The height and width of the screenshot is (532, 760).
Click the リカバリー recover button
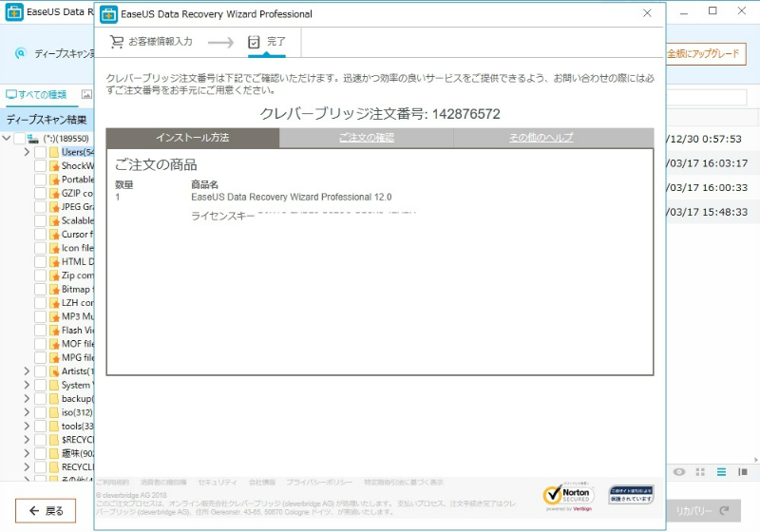tap(703, 511)
